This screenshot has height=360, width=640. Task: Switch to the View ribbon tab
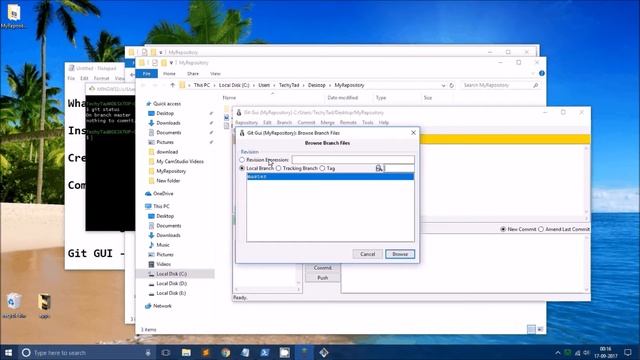coord(215,73)
